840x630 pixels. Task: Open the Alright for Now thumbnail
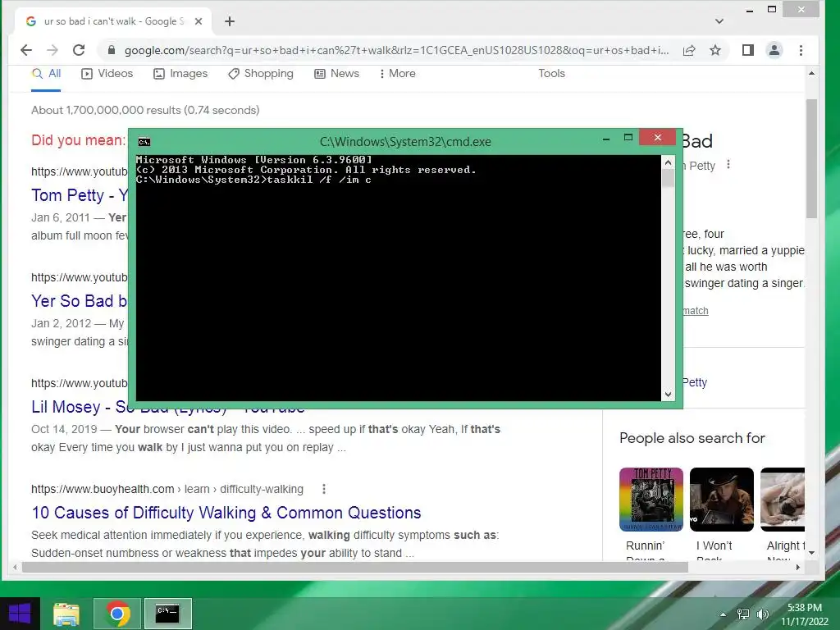(x=783, y=500)
